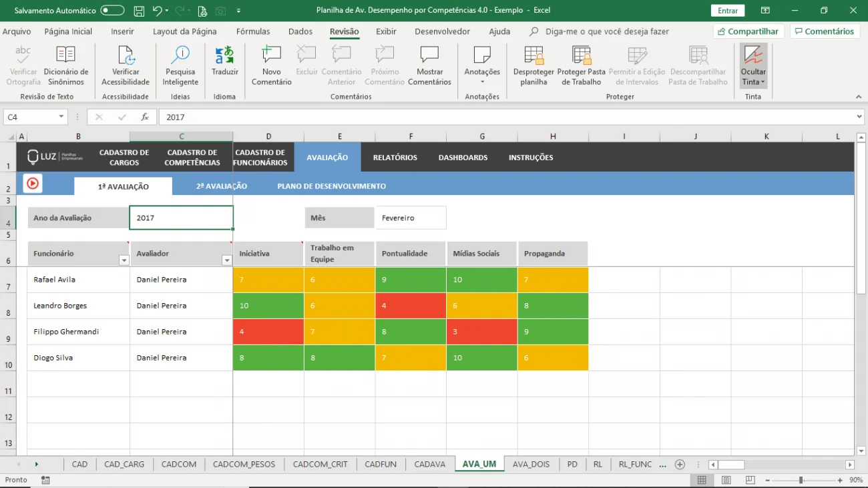Select the Fevereiro month cell

click(x=411, y=218)
